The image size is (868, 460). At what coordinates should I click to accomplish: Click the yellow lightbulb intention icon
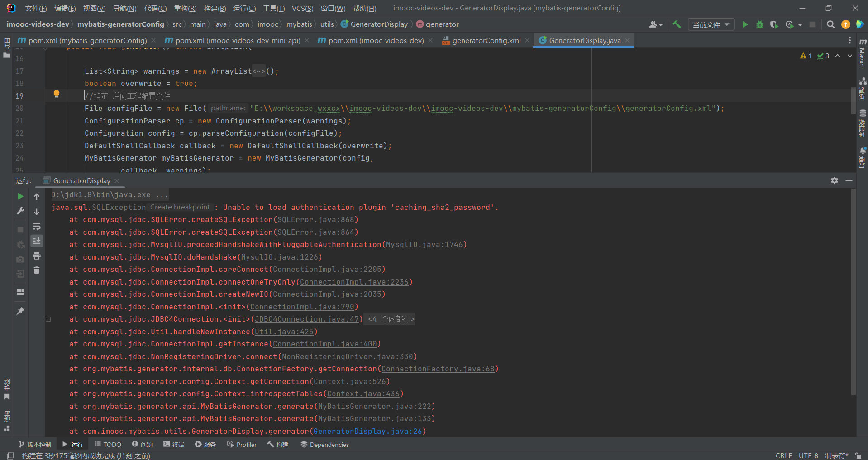(x=57, y=94)
